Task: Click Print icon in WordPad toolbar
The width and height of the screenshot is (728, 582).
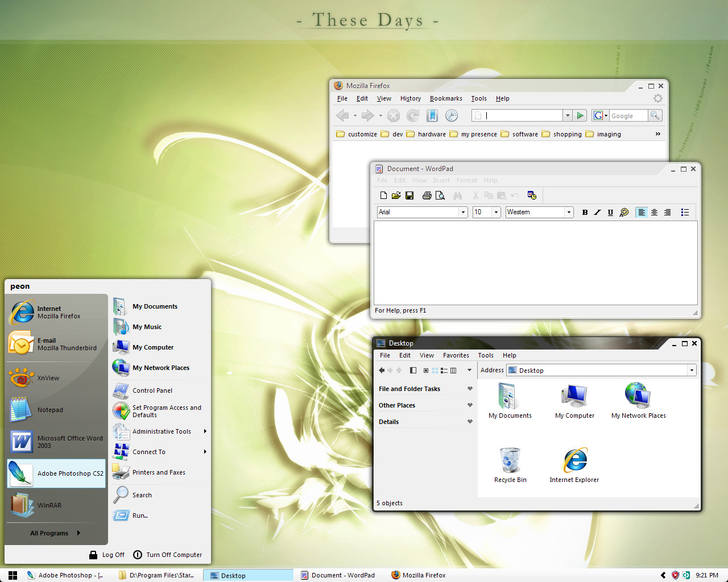Action: tap(427, 196)
